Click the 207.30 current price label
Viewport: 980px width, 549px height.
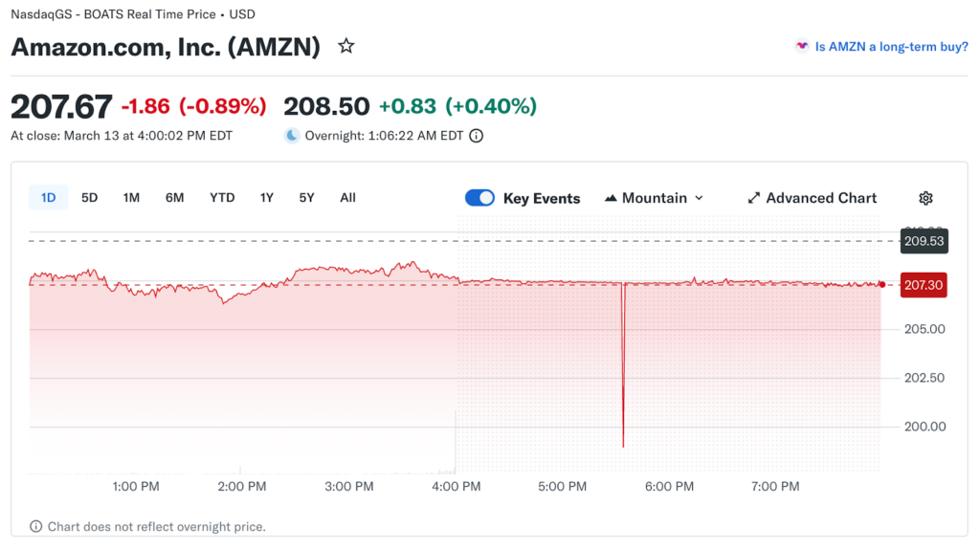coord(924,285)
